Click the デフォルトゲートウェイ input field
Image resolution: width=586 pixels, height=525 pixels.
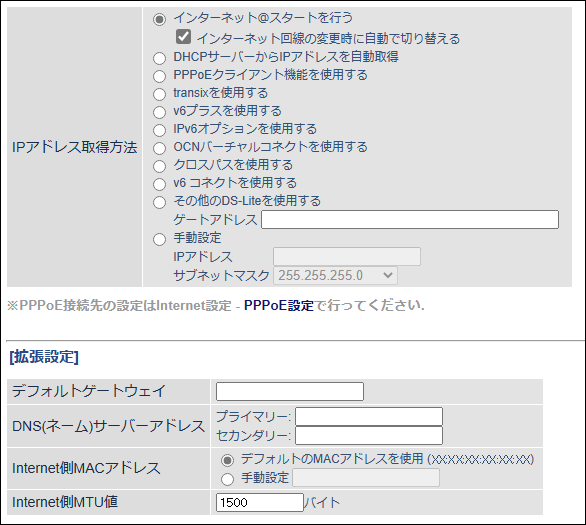290,391
